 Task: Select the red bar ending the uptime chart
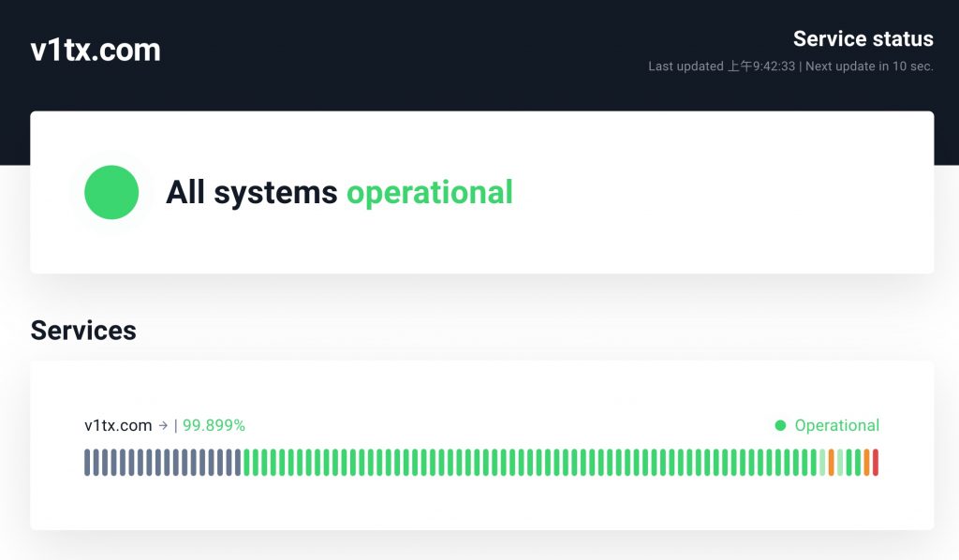876,463
